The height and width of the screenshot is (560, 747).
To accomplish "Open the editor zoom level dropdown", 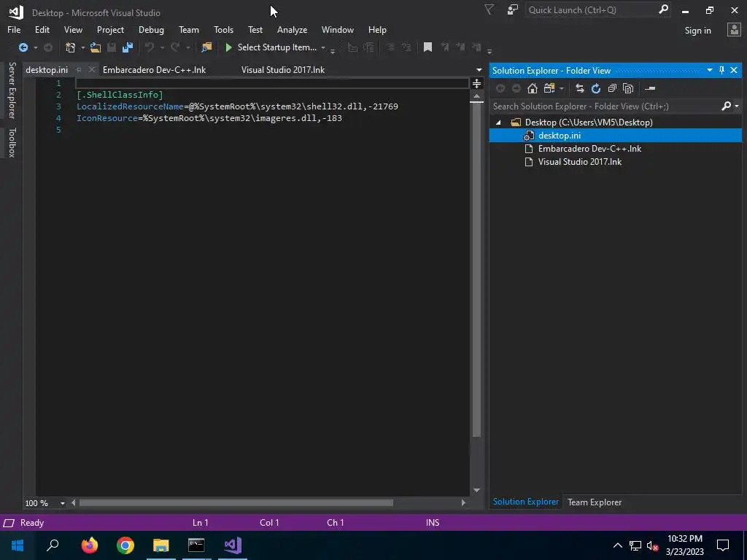I will pos(63,503).
